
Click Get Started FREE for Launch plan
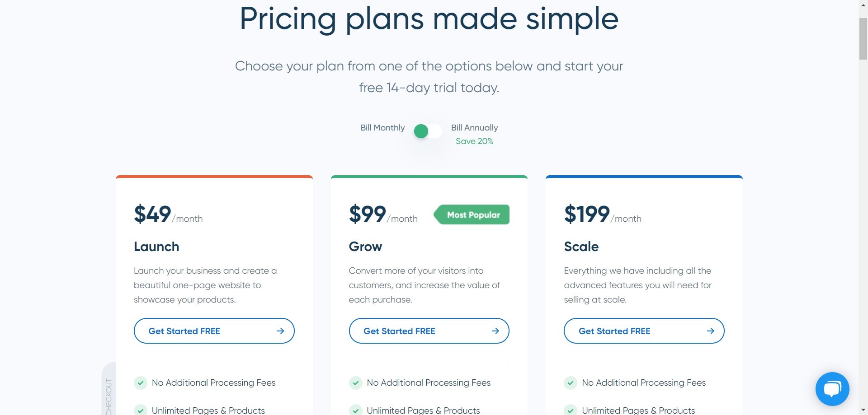pos(214,331)
